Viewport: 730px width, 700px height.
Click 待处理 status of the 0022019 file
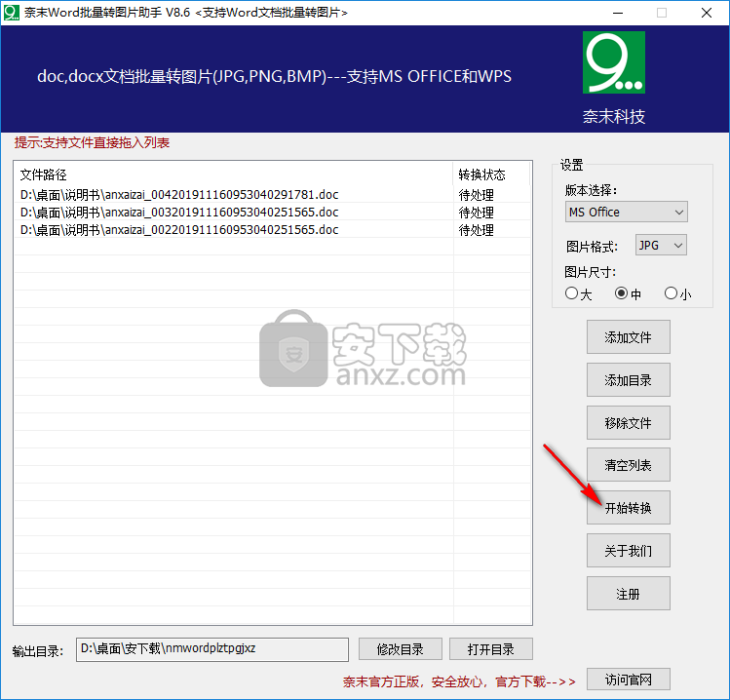(477, 230)
